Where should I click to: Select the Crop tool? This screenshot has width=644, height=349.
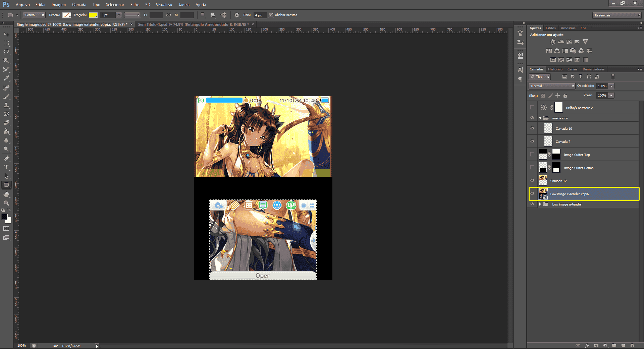point(6,69)
